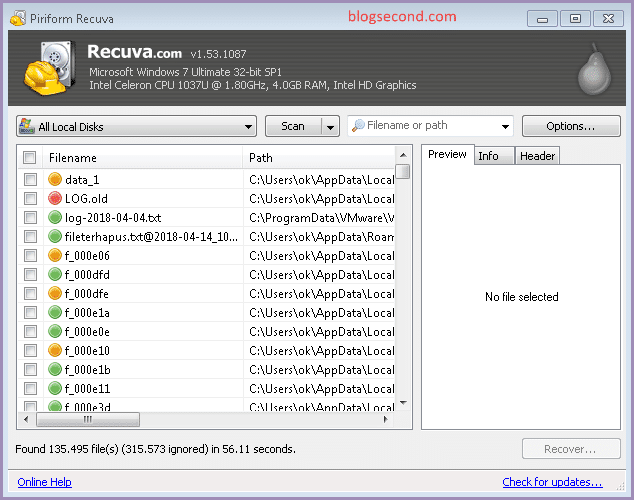Click the Check for updates link

pyautogui.click(x=552, y=482)
